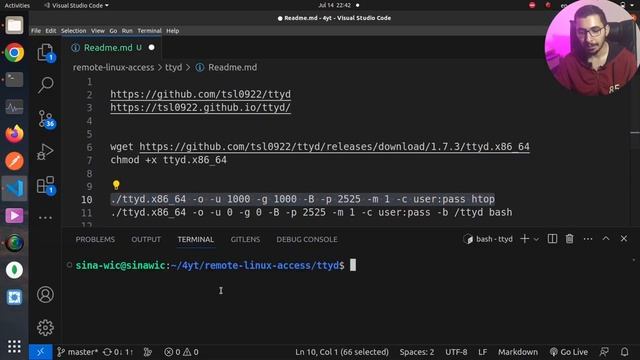
Task: Open Terminal app from the dock
Action: point(14,80)
